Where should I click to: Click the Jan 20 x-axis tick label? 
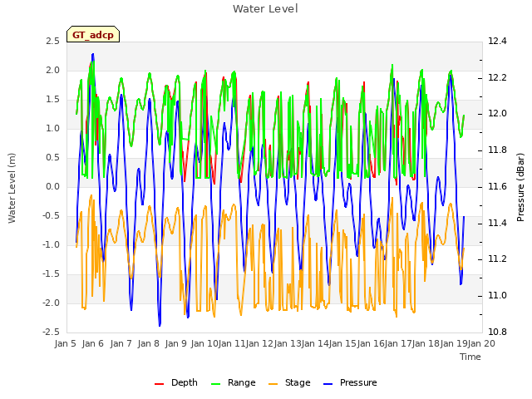tap(481, 343)
